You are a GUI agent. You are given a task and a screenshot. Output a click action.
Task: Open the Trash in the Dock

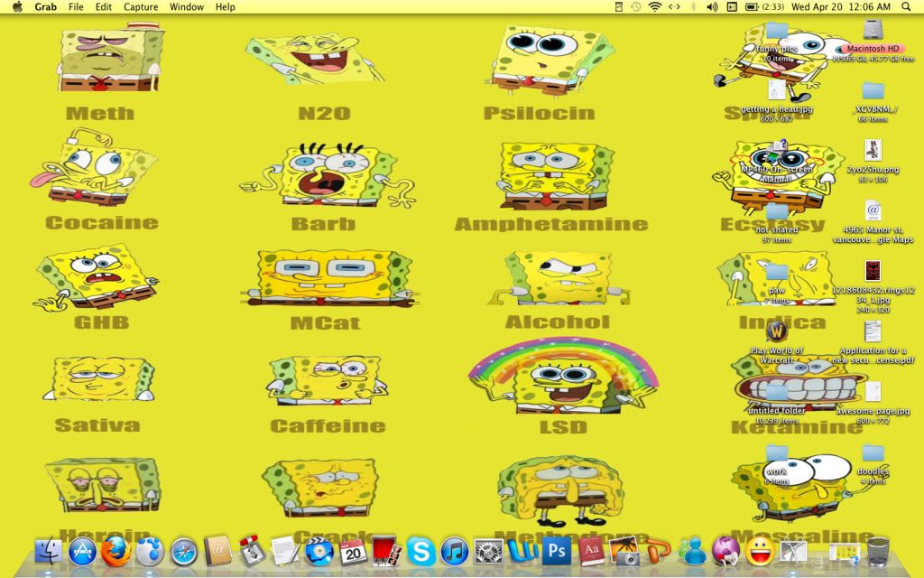click(878, 552)
